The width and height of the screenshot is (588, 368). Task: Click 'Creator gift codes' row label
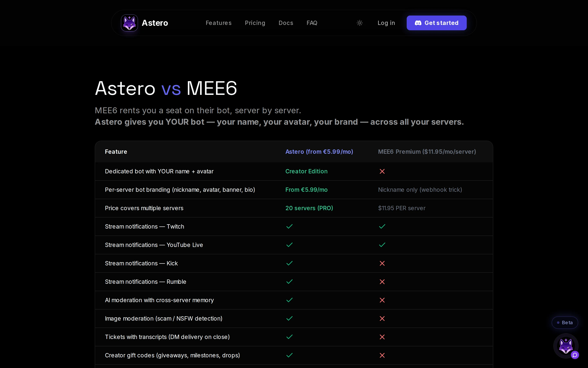coord(172,355)
